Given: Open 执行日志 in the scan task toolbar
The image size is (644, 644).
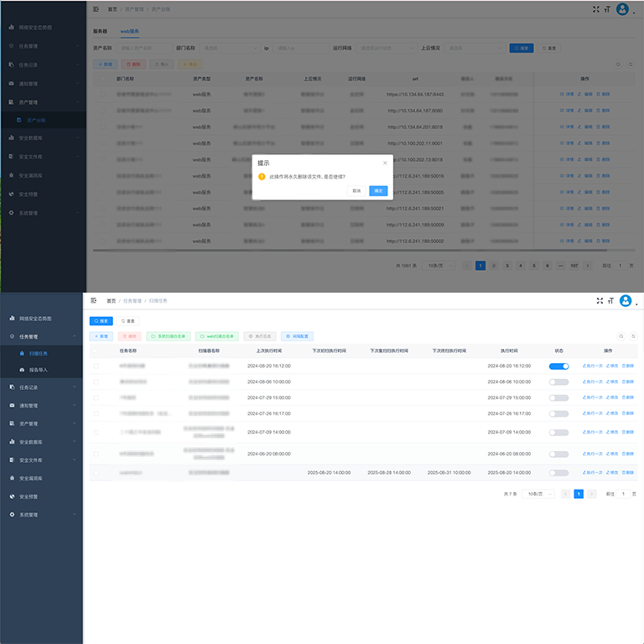Looking at the screenshot, I should (260, 336).
